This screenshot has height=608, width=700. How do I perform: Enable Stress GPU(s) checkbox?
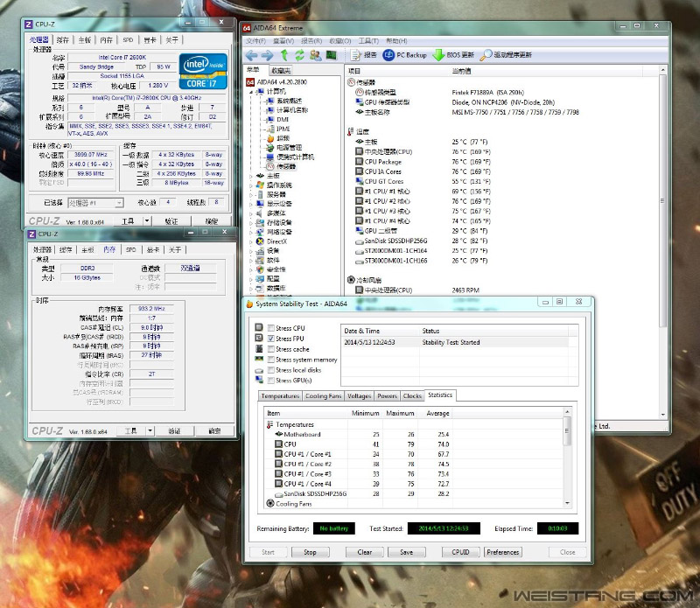[x=270, y=381]
